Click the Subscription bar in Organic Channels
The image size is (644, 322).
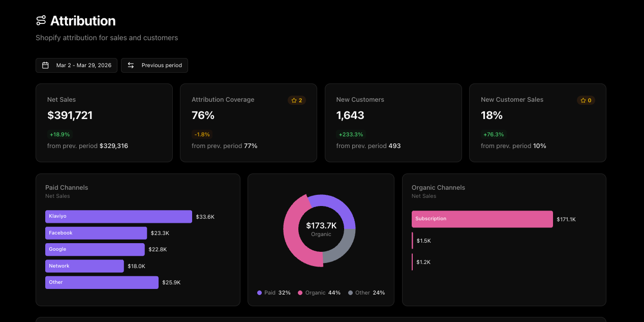482,219
